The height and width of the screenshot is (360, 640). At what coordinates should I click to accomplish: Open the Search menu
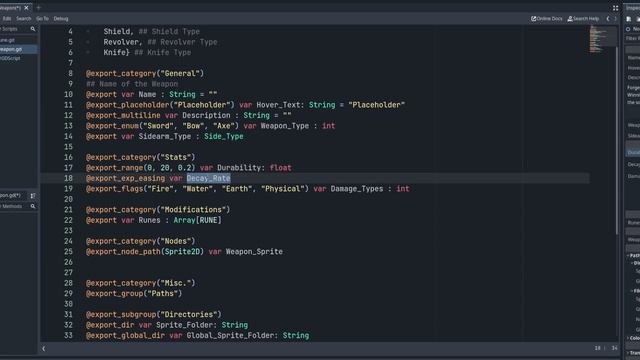(x=23, y=19)
